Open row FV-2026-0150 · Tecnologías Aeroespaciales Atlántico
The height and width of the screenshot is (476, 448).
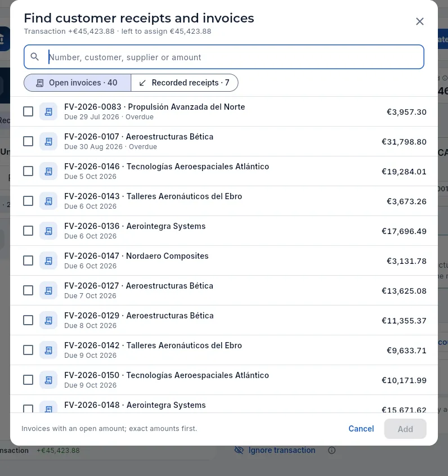pos(224,380)
